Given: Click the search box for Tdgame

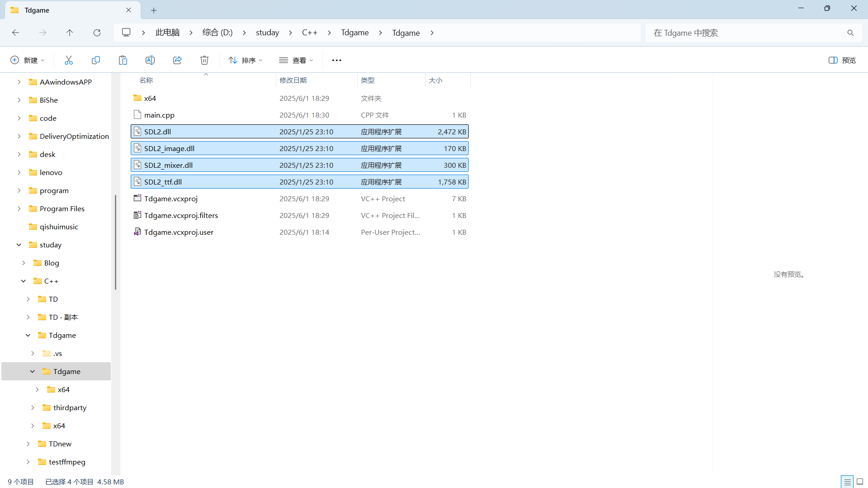Looking at the screenshot, I should [746, 33].
